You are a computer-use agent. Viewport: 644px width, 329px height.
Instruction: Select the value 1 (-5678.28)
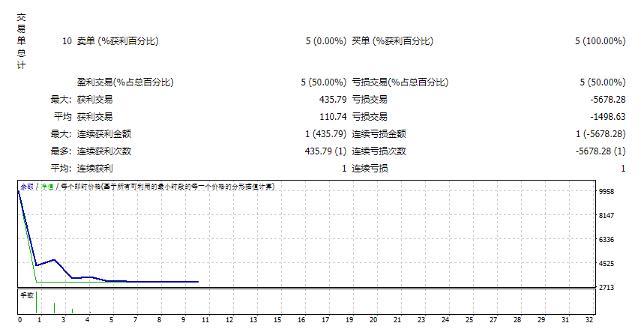pyautogui.click(x=601, y=134)
